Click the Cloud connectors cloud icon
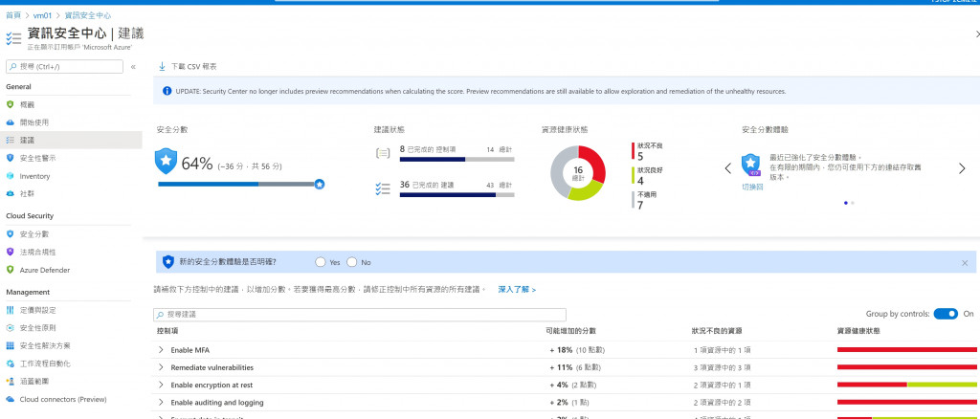Viewport: 980px width, 419px height. 10,399
